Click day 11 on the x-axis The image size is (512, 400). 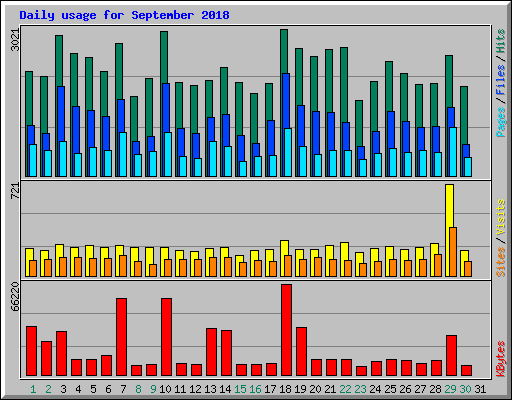[180, 389]
